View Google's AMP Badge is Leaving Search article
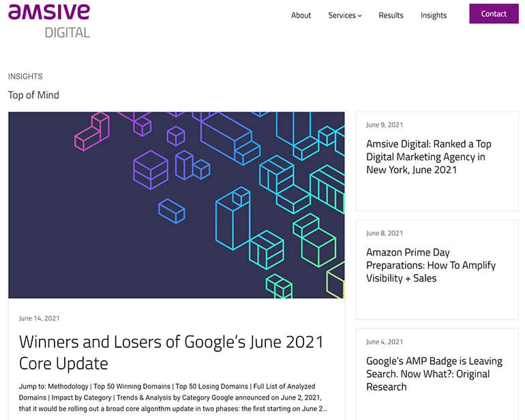The width and height of the screenshot is (525, 420). pyautogui.click(x=434, y=374)
